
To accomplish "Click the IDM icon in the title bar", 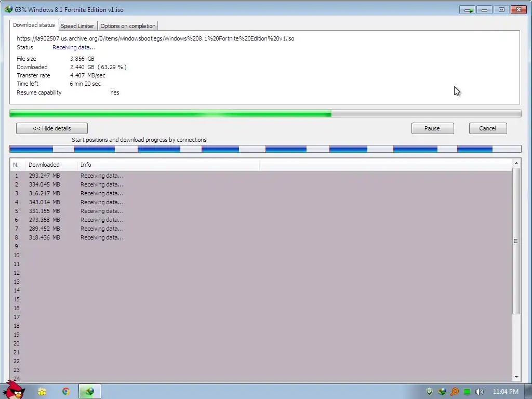I will tap(8, 9).
